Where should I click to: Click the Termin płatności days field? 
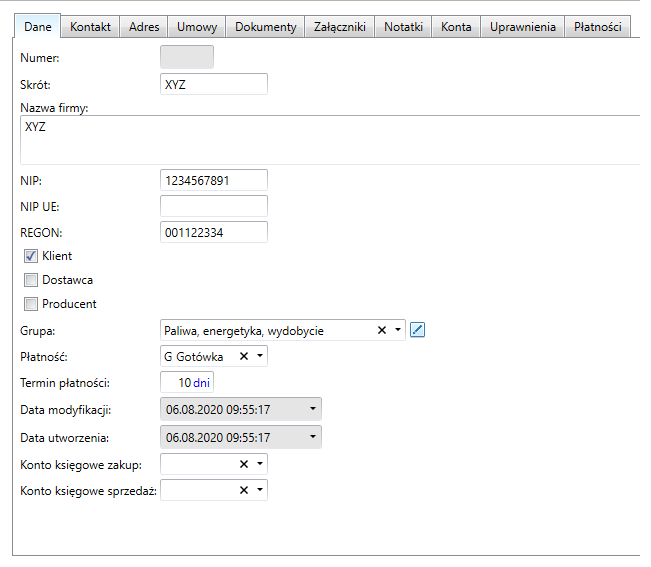pyautogui.click(x=186, y=383)
